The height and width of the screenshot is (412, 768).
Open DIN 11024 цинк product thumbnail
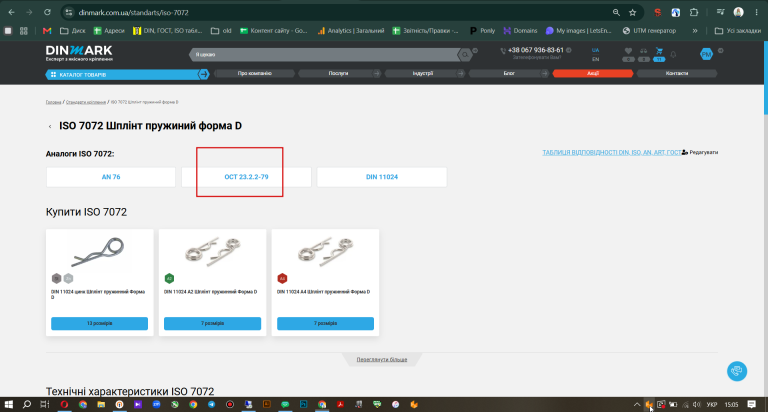[x=99, y=251]
